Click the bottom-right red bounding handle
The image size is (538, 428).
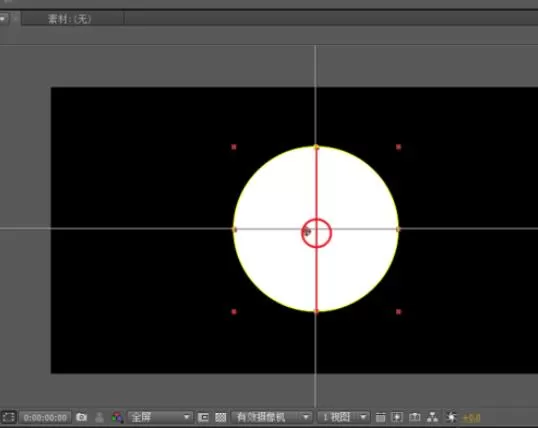(x=398, y=312)
